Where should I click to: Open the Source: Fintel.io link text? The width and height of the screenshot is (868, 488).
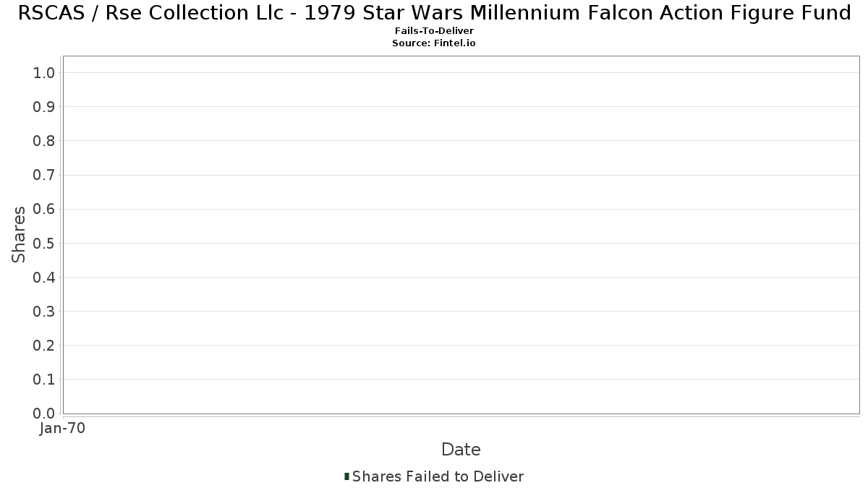point(434,43)
